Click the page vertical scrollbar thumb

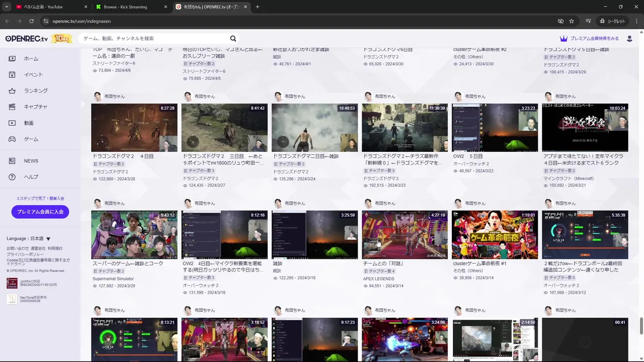[x=640, y=326]
